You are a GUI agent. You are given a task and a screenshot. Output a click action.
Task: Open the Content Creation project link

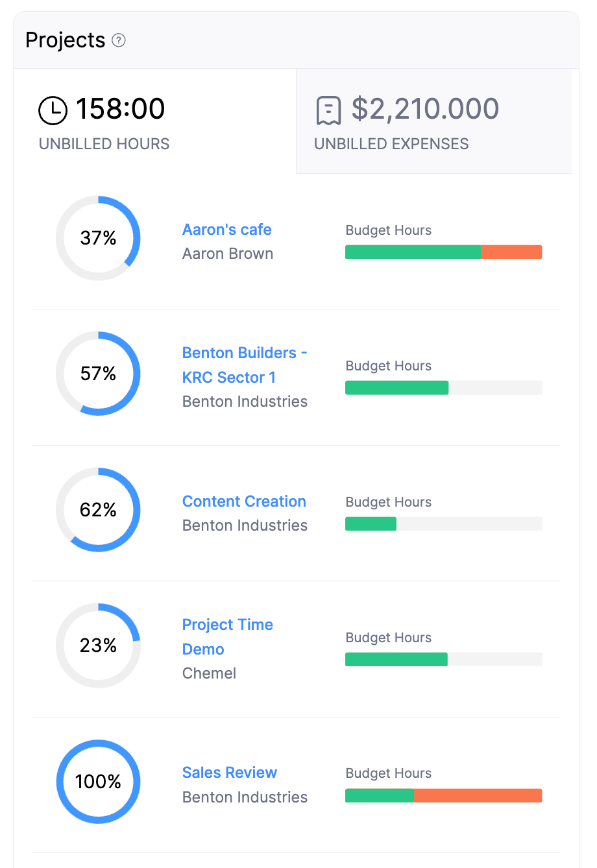pyautogui.click(x=244, y=501)
